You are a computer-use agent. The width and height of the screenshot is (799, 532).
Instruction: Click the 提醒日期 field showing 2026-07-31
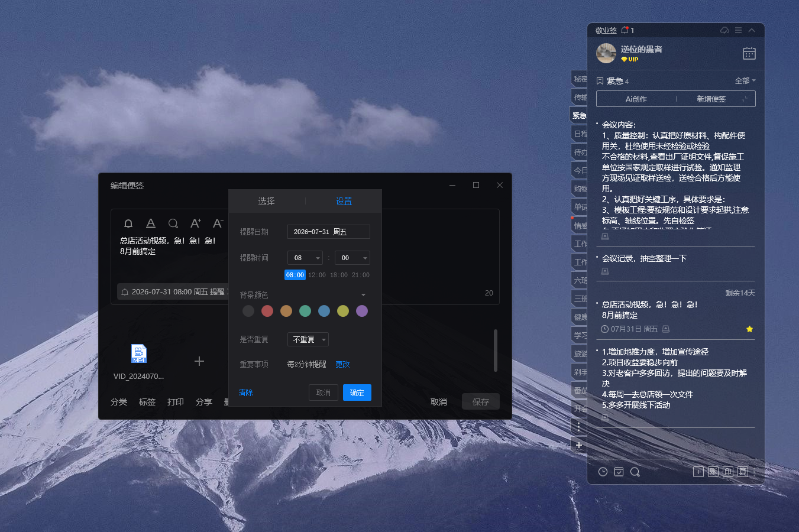[329, 232]
